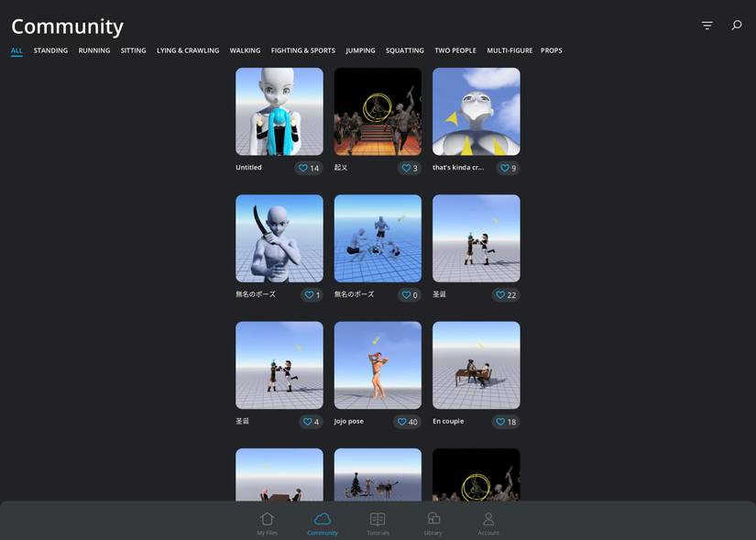Toggle like on the Jojo pose

(x=400, y=421)
